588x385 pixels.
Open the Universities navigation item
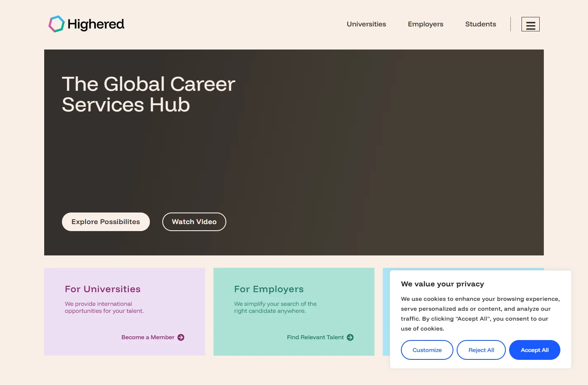coord(366,24)
